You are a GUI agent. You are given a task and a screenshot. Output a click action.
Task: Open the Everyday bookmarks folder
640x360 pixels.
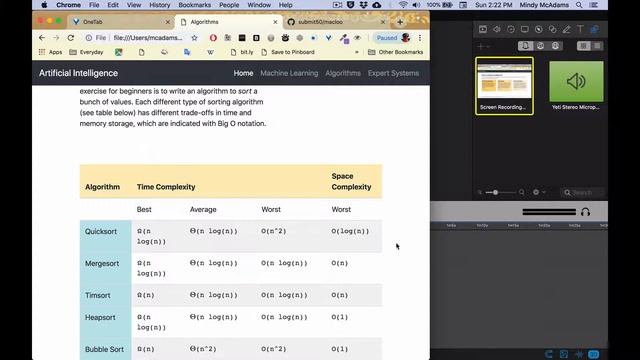pos(86,52)
